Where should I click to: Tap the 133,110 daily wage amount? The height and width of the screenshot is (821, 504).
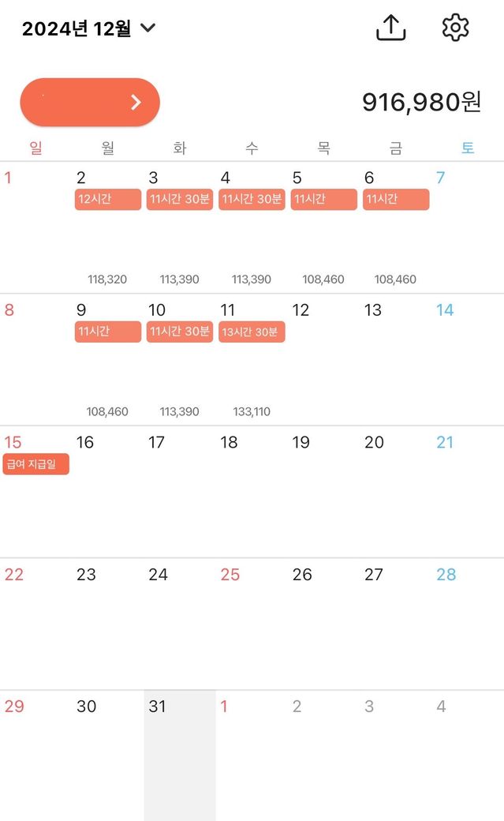[x=252, y=411]
